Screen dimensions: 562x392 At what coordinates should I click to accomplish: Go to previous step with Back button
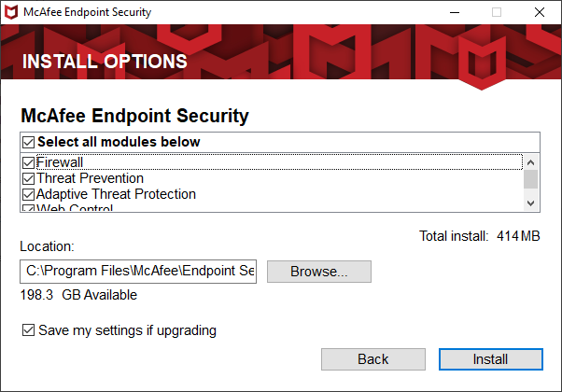coord(373,359)
